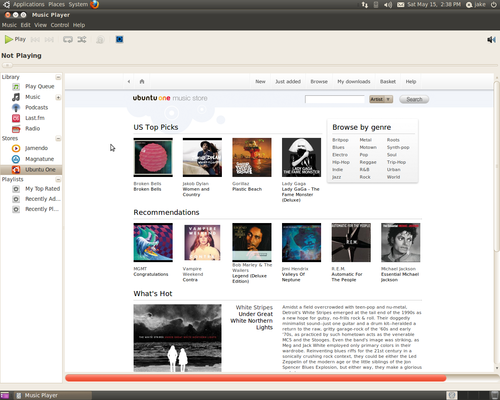Collapse the Stores section
This screenshot has width=500, height=400.
coord(58,139)
